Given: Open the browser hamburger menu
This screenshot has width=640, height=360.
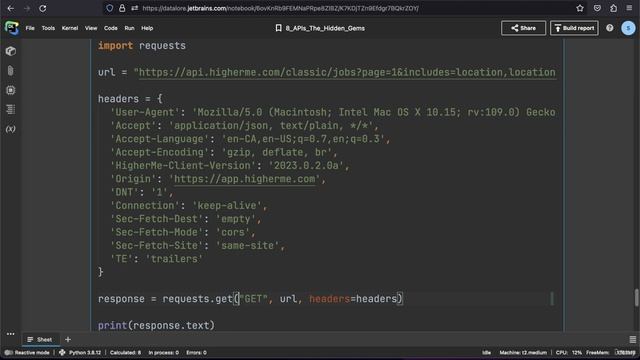Looking at the screenshot, I should 629,8.
